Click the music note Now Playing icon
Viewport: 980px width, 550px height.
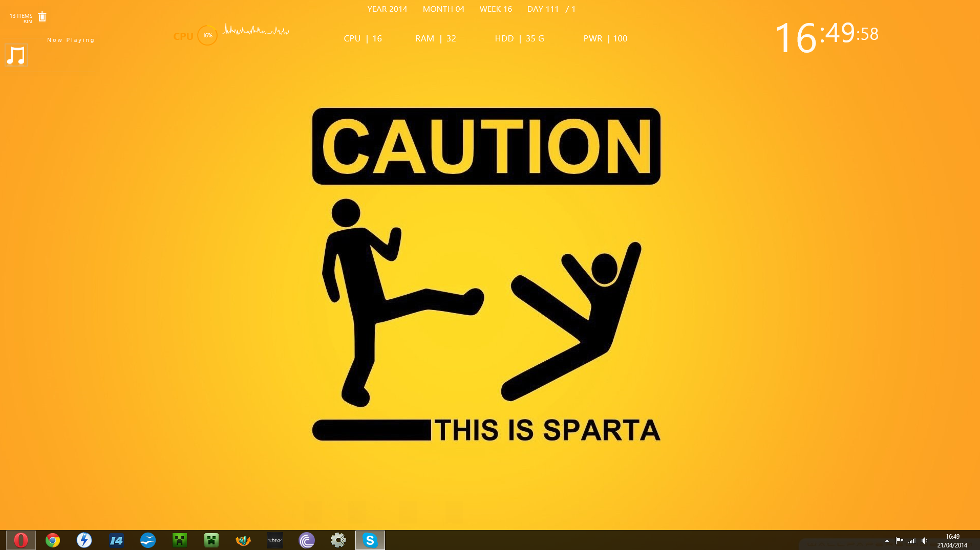(16, 55)
